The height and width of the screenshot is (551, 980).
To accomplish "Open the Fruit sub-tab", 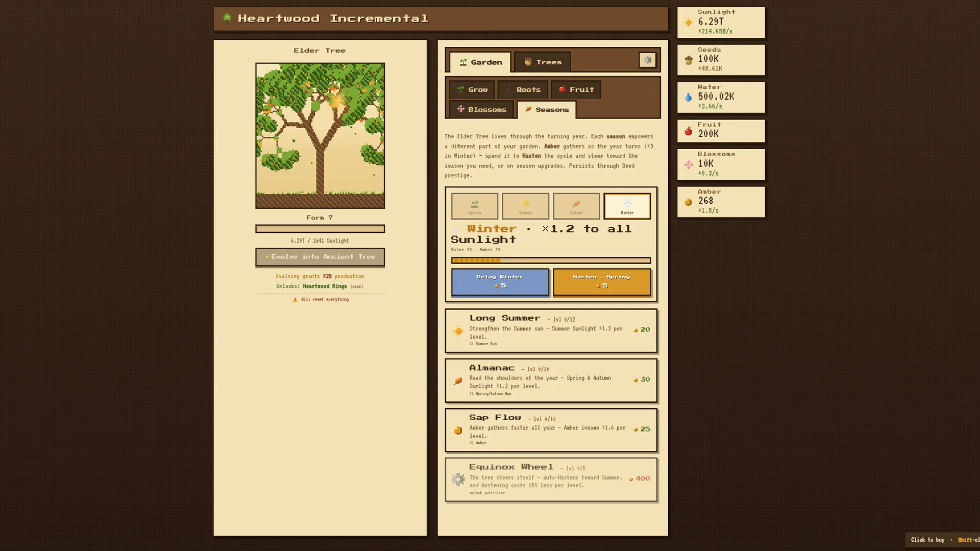I will 576,89.
